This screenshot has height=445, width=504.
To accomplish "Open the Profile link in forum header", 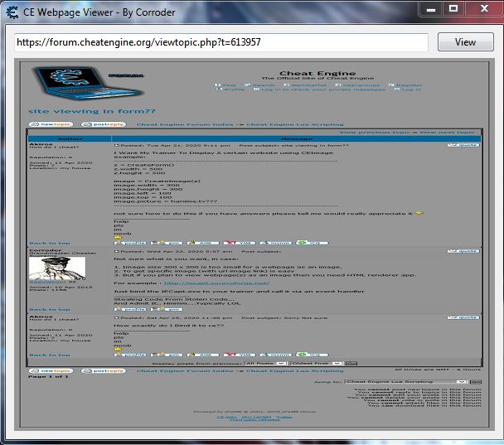I will 230,89.
